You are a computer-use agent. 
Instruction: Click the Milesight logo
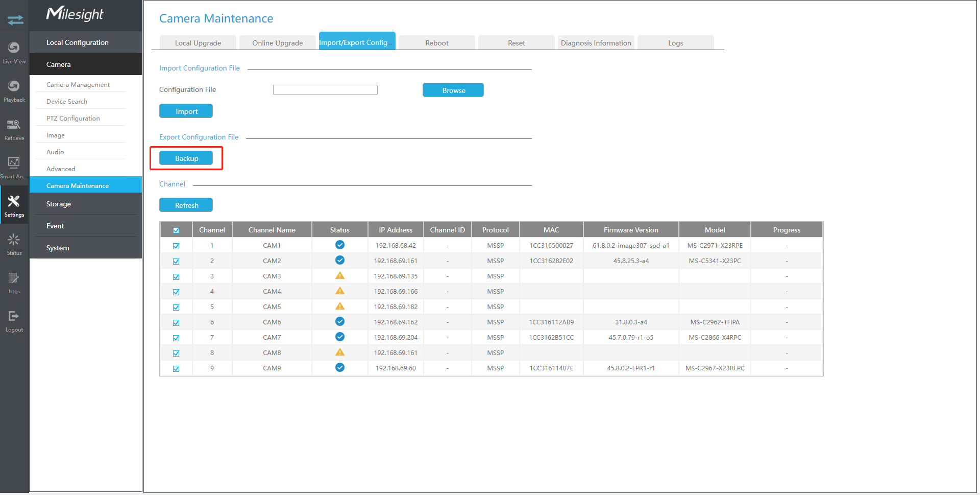click(x=75, y=14)
